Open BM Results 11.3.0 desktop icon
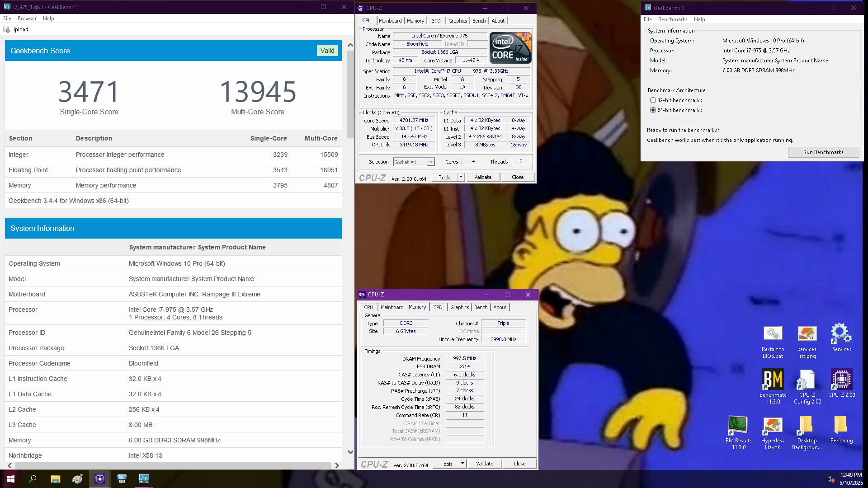 738,432
